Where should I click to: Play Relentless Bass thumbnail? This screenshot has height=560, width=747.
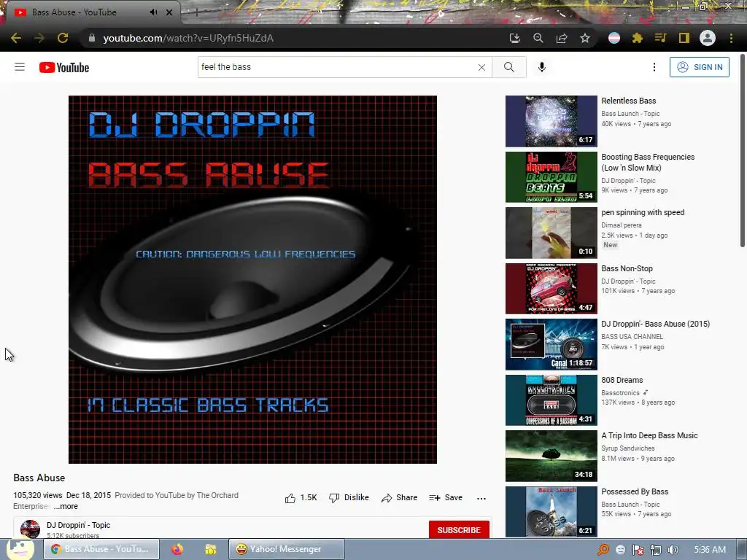pyautogui.click(x=551, y=121)
